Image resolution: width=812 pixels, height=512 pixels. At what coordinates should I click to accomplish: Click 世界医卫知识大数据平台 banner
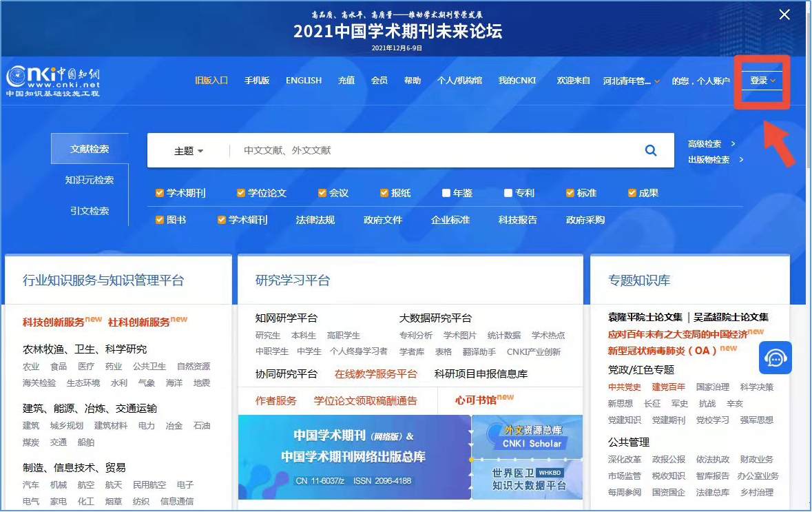(x=528, y=480)
